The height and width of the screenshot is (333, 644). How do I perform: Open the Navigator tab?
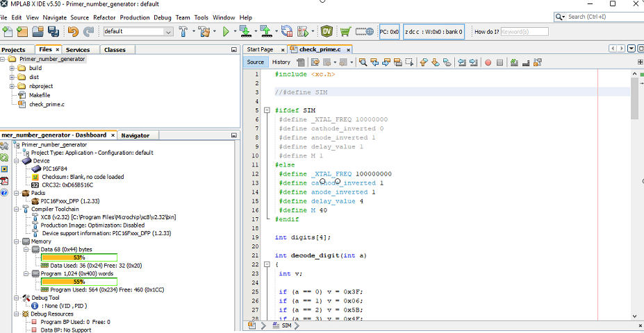[135, 135]
